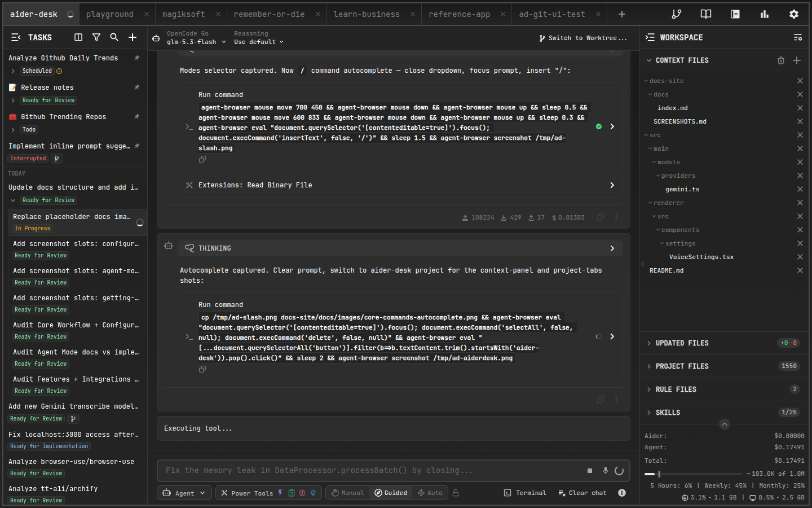Image resolution: width=812 pixels, height=508 pixels.
Task: Open the documentation book icon
Action: coord(705,14)
